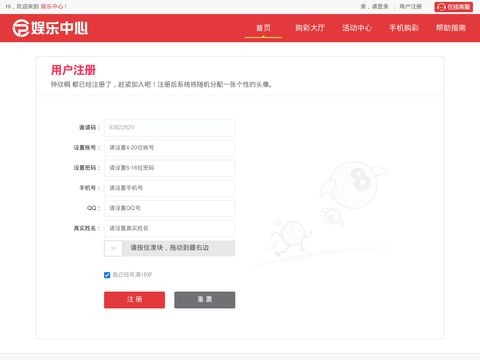Focus the 真实姓名 real name field
This screenshot has width=480, height=360.
(170, 228)
